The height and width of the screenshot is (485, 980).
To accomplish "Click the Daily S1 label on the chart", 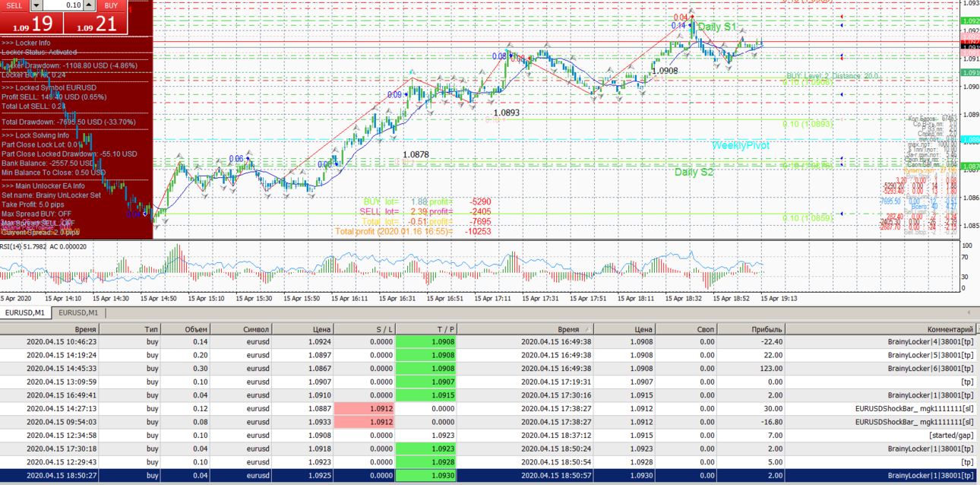I will tap(716, 27).
